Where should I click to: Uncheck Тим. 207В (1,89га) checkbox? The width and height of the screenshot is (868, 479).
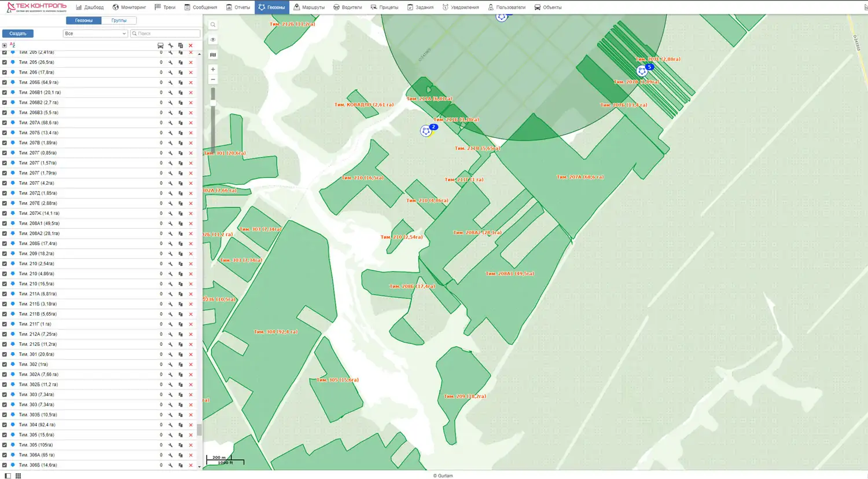click(5, 142)
